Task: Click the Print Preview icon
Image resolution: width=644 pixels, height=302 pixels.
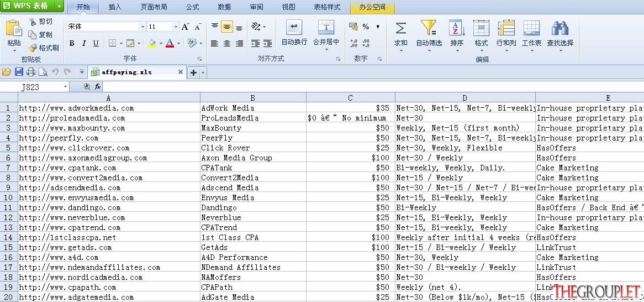Action: [x=43, y=72]
